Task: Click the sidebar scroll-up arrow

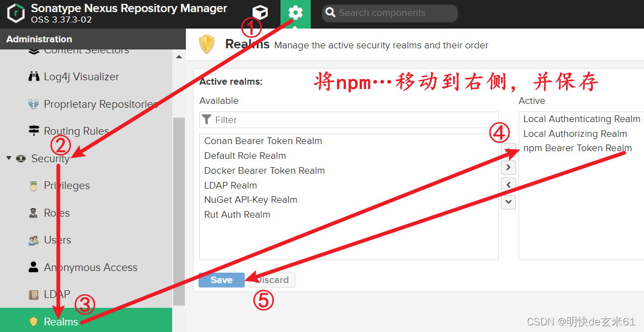Action: (x=179, y=57)
